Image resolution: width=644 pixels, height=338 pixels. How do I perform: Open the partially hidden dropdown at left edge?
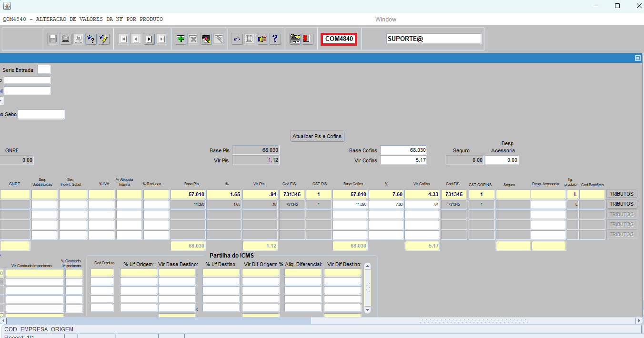1,100
